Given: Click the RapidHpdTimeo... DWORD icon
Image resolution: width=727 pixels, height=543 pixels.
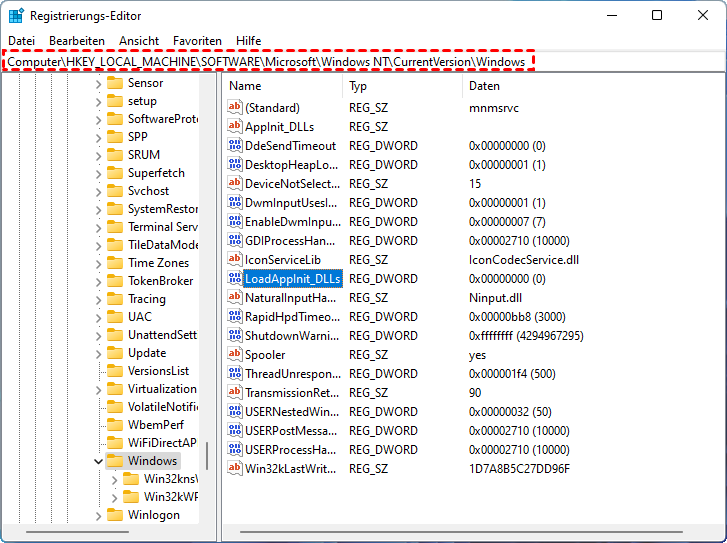Looking at the screenshot, I should [x=235, y=317].
